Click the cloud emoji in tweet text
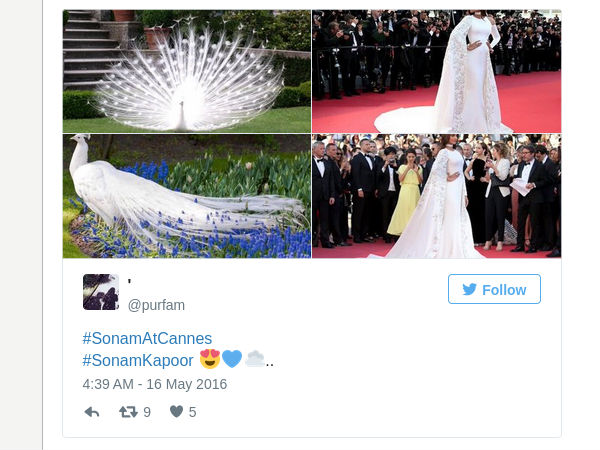 click(255, 359)
